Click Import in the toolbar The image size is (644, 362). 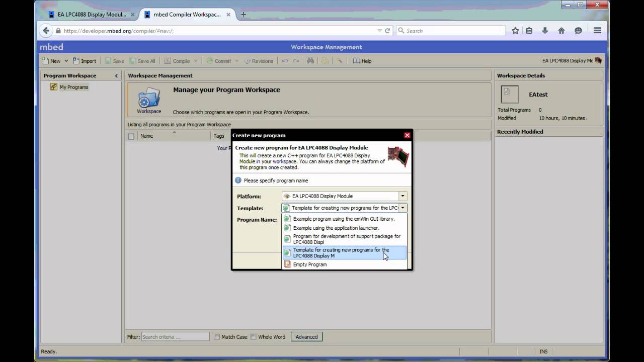pos(85,61)
